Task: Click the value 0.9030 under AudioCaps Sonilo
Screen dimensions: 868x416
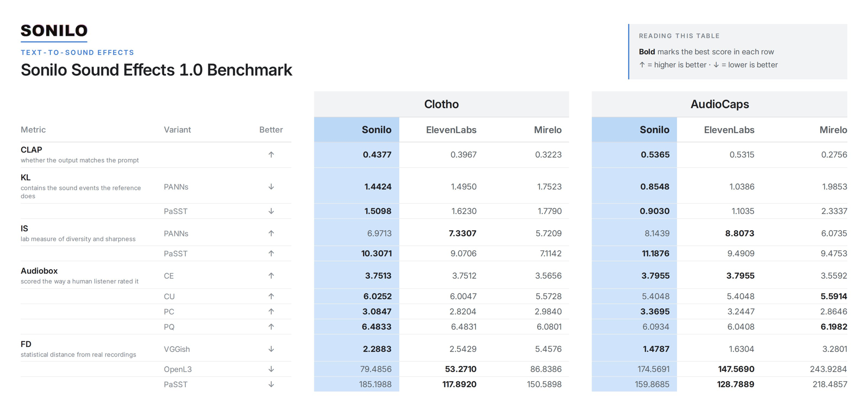Action: (655, 211)
